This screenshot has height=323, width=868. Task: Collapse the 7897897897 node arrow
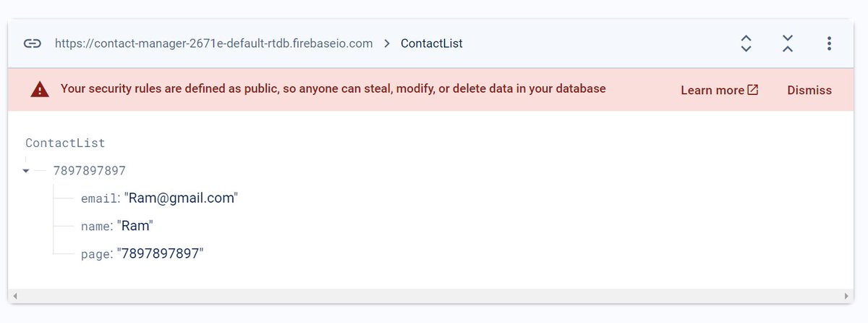(26, 172)
